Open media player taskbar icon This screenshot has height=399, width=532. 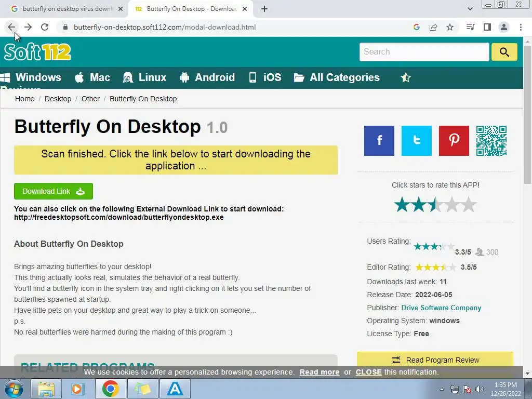click(x=78, y=389)
